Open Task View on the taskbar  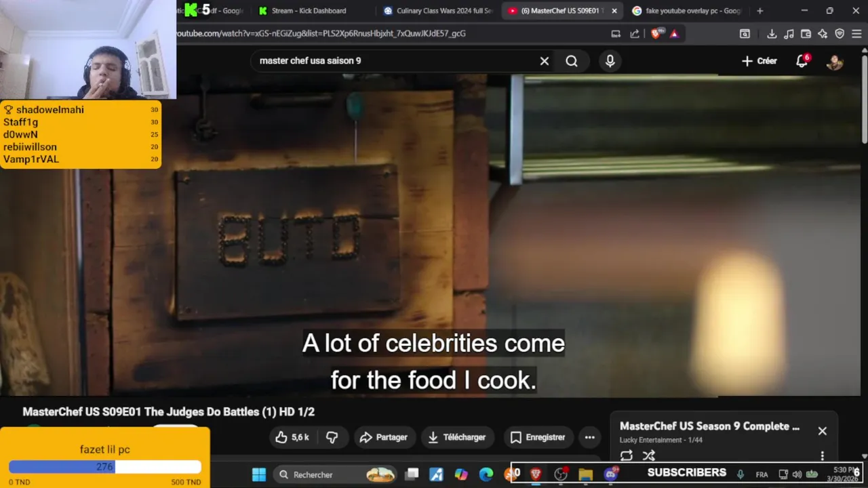(x=412, y=474)
